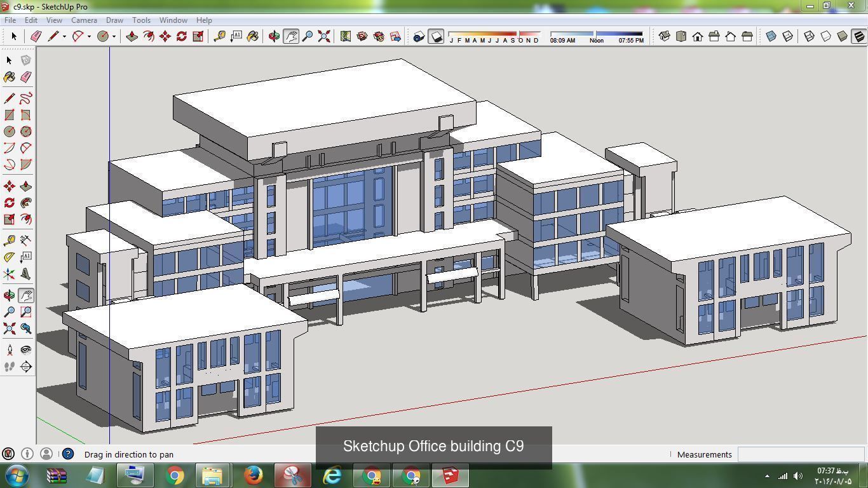Switch to the Front view house icon
This screenshot has height=488, width=868.
(697, 36)
